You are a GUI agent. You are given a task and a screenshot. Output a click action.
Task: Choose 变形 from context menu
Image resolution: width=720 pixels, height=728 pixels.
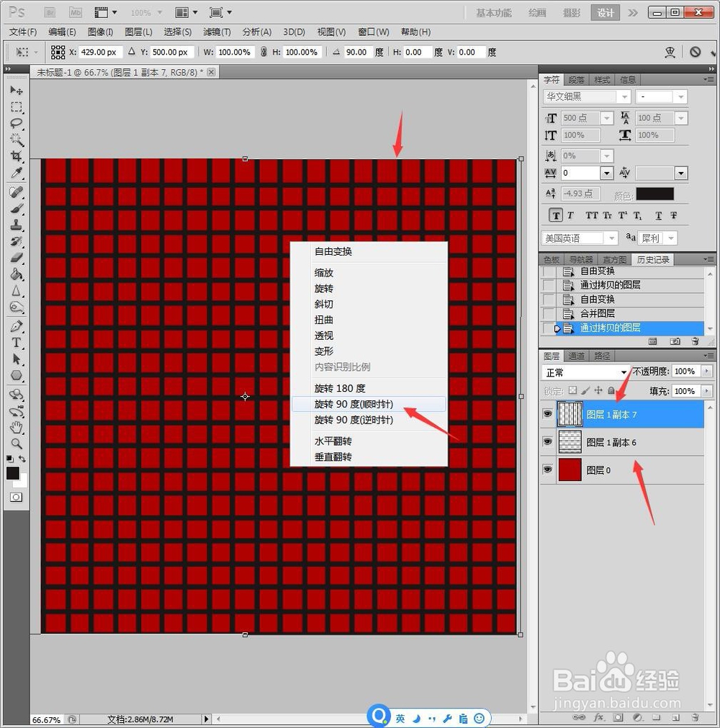(323, 351)
